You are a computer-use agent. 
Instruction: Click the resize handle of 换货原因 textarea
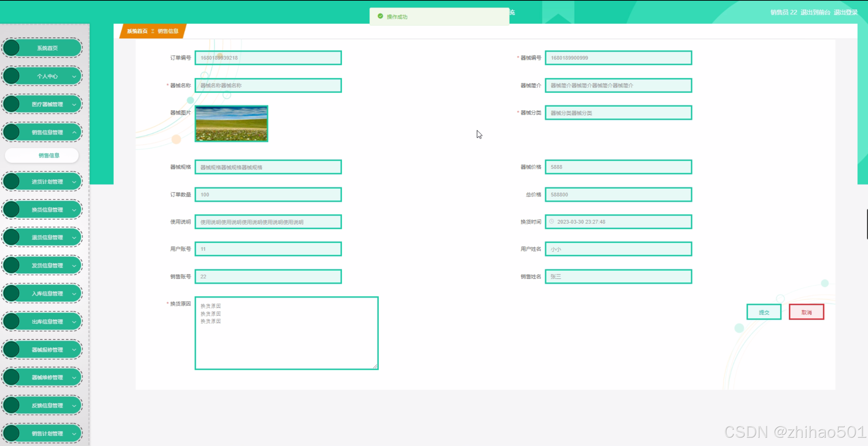coord(375,366)
